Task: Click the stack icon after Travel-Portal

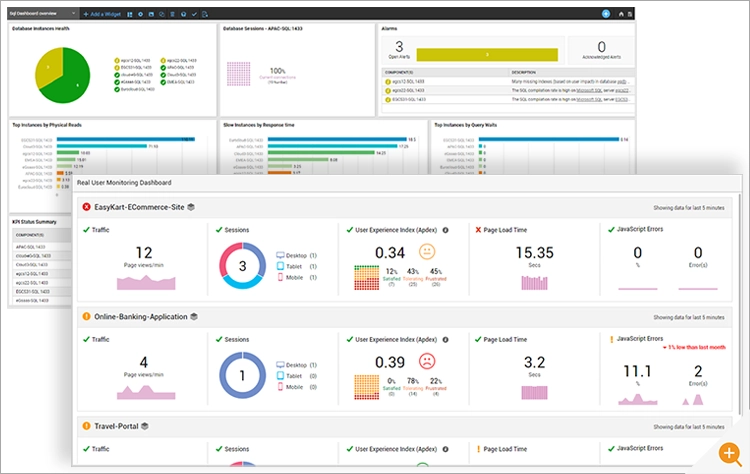Action: tap(144, 426)
